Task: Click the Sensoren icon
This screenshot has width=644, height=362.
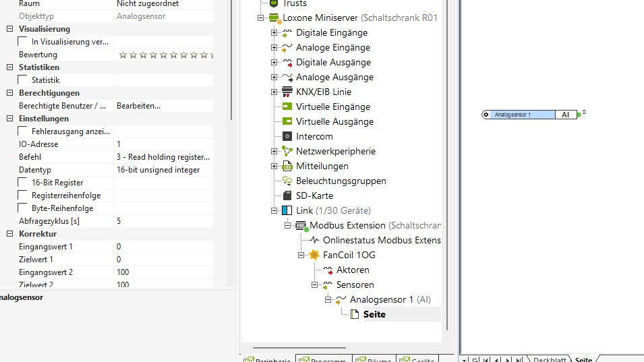Action: pos(328,285)
